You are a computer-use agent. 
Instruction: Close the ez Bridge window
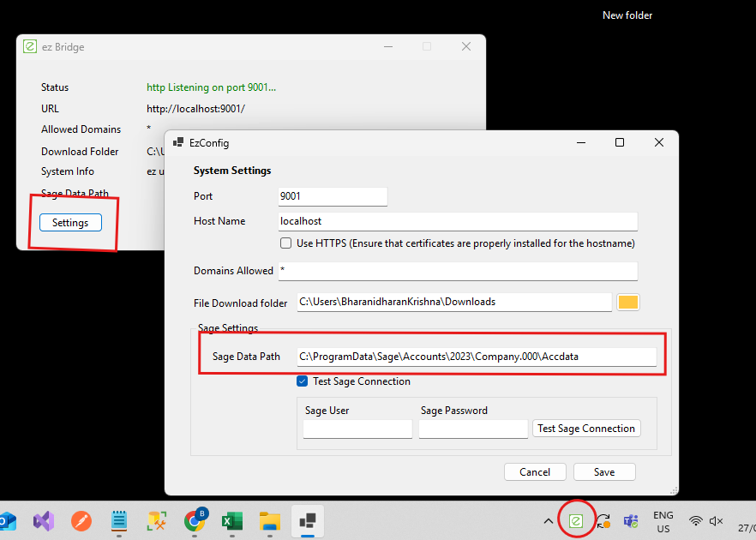[465, 46]
